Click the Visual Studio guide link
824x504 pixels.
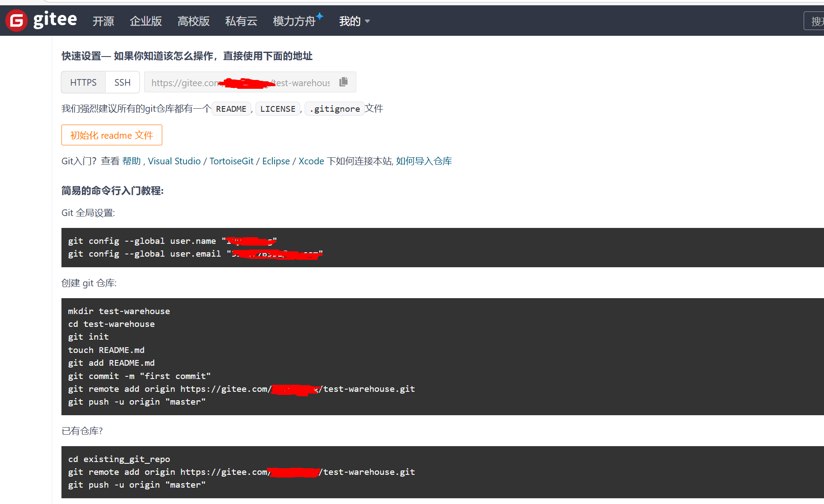(x=174, y=161)
